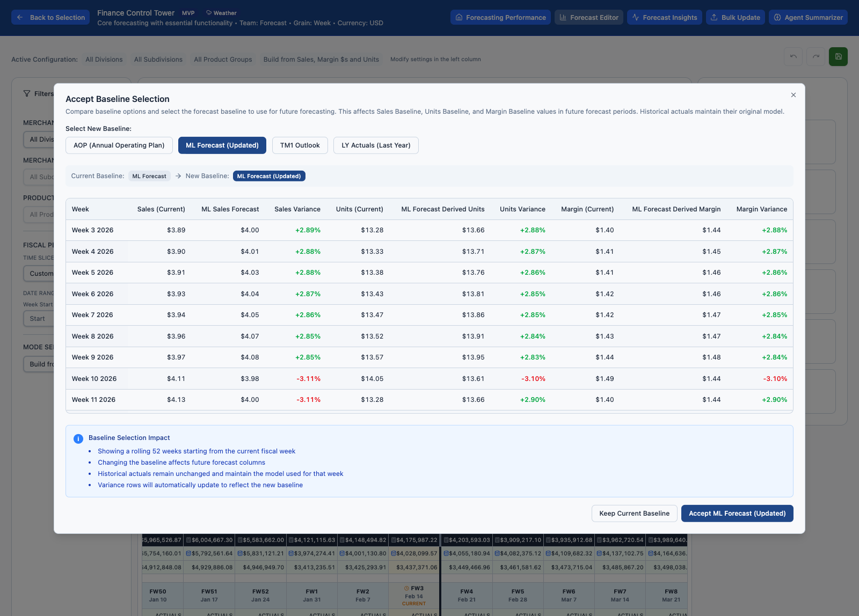Image resolution: width=859 pixels, height=616 pixels.
Task: Select the TM1 Outlook baseline option
Action: pos(300,145)
